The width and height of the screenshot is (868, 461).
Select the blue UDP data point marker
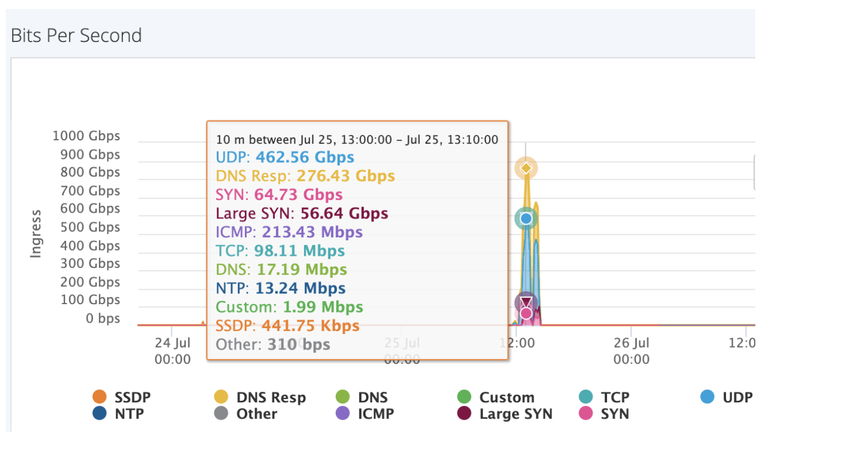point(525,218)
